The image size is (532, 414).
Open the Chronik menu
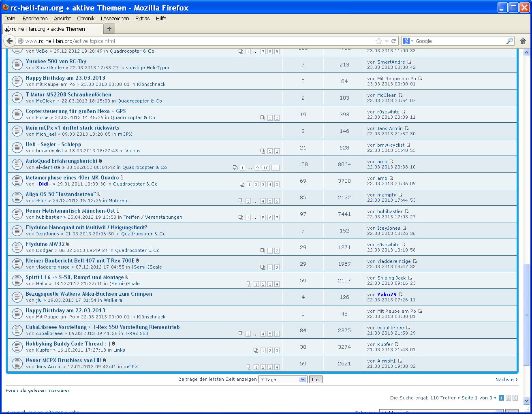[85, 18]
